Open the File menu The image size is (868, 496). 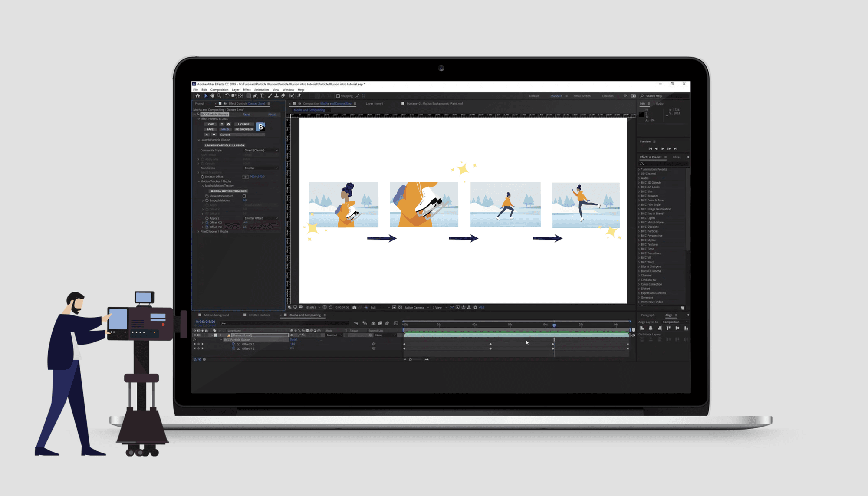tap(196, 90)
